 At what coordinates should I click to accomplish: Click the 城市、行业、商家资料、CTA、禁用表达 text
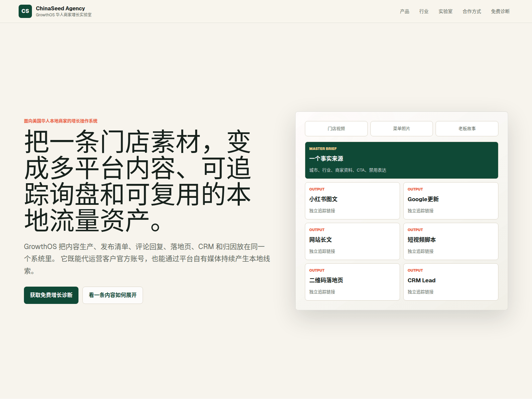click(x=348, y=170)
